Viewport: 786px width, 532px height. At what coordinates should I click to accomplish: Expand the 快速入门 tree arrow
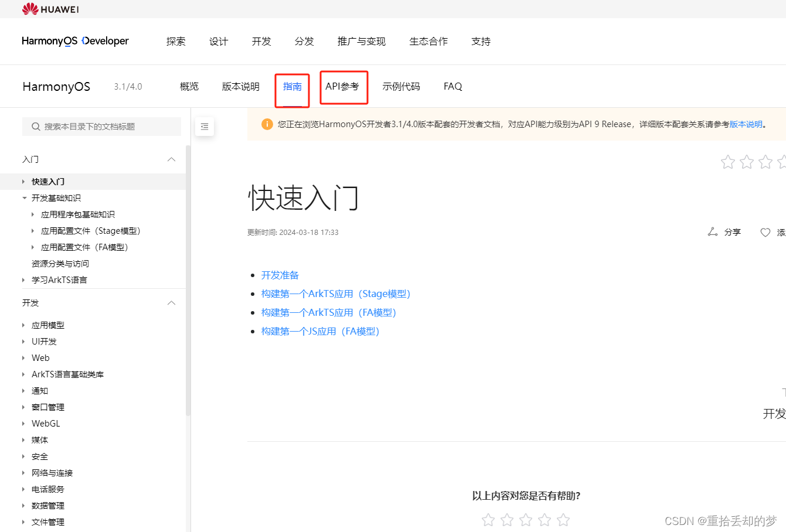23,182
